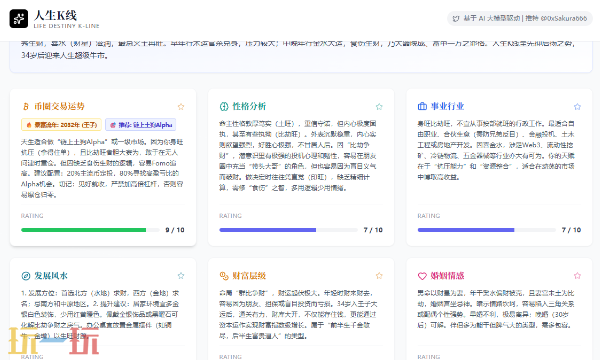This screenshot has height=360, width=600.
Task: Click the 性格分析 heading
Action: pos(249,106)
